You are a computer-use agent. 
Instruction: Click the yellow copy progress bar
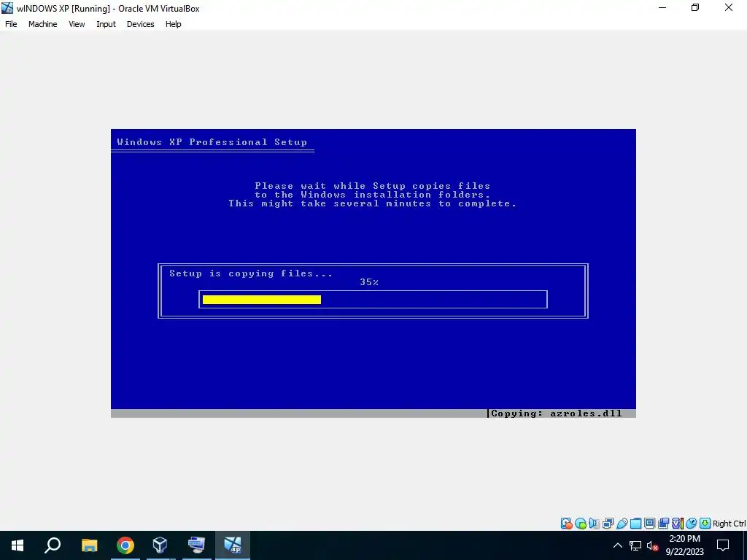(262, 300)
